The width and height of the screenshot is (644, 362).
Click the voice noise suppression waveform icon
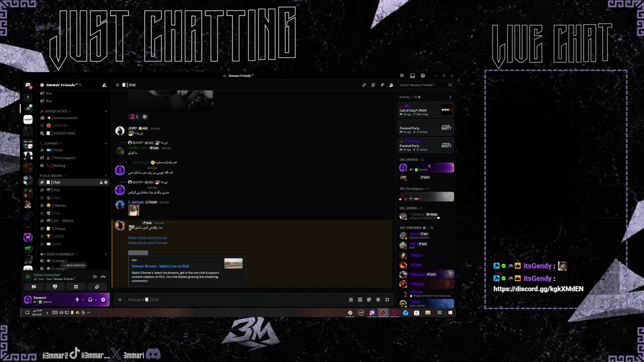95,277
